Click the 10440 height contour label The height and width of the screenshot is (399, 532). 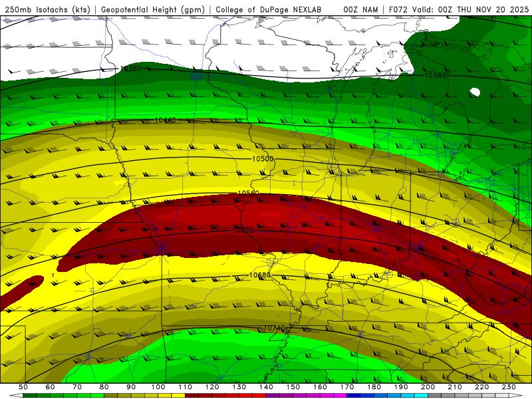click(165, 120)
